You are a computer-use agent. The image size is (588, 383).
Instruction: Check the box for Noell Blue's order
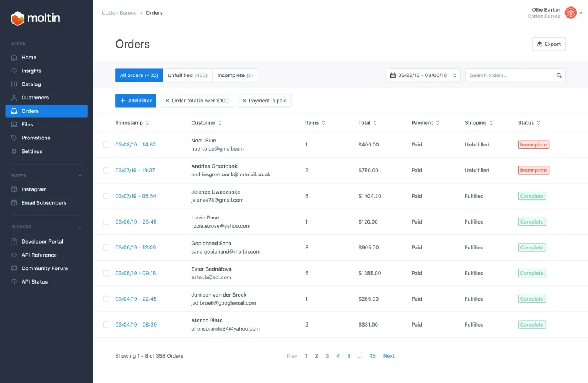tap(106, 145)
